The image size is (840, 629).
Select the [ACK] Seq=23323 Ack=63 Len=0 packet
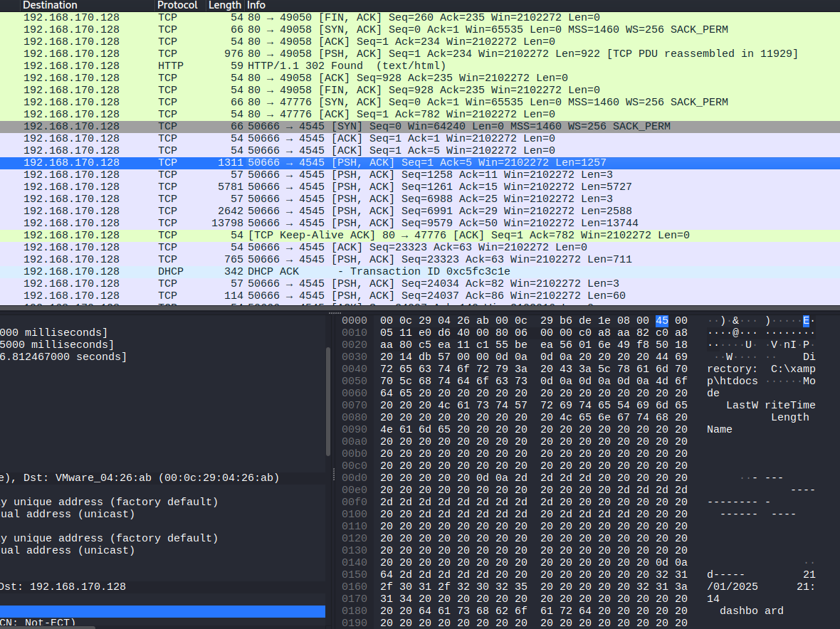coord(420,248)
